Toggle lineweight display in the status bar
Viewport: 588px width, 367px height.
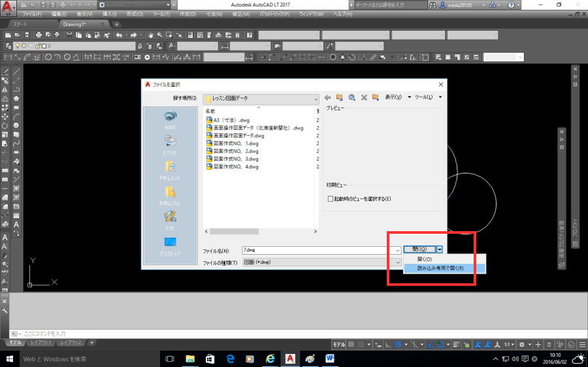[x=457, y=345]
